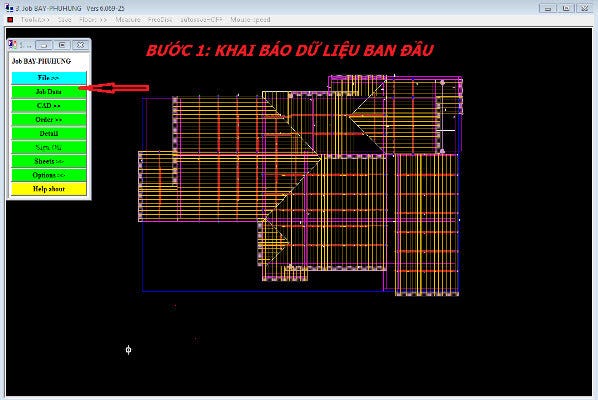This screenshot has height=400, width=598.
Task: Expand the Order >> submenu button
Action: click(49, 120)
